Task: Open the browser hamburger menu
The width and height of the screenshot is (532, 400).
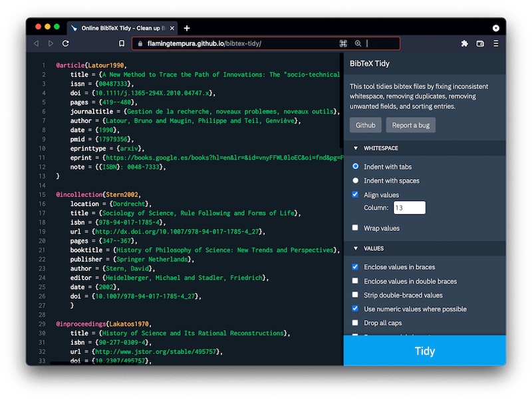Action: pyautogui.click(x=495, y=43)
